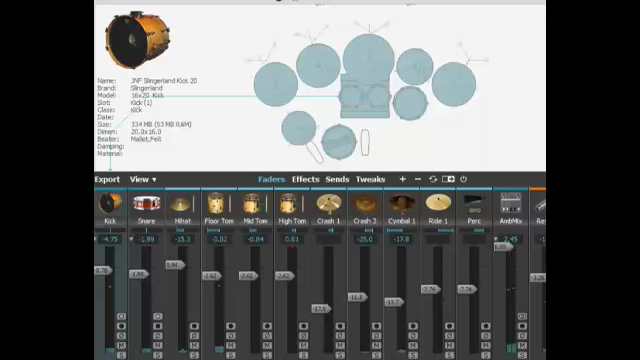This screenshot has height=360, width=640.
Task: Select the Kick drum channel icon
Action: [110, 203]
